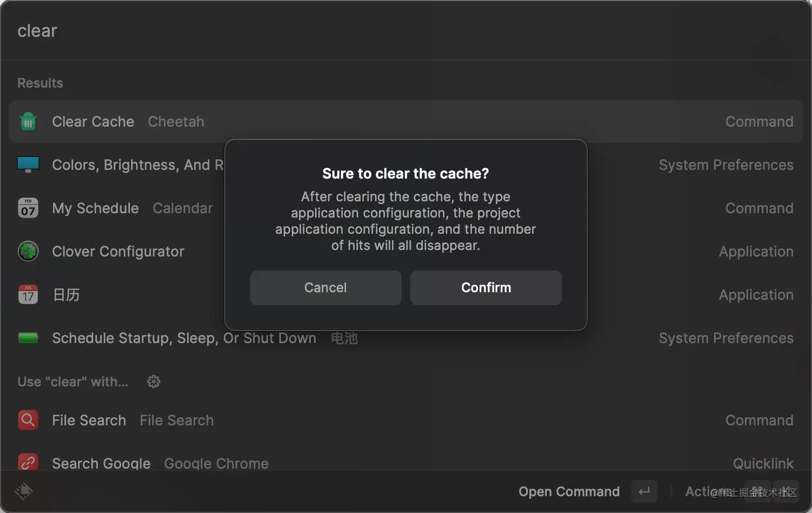Open fallback settings gear beside 'Use "clear" with...'

pyautogui.click(x=154, y=382)
